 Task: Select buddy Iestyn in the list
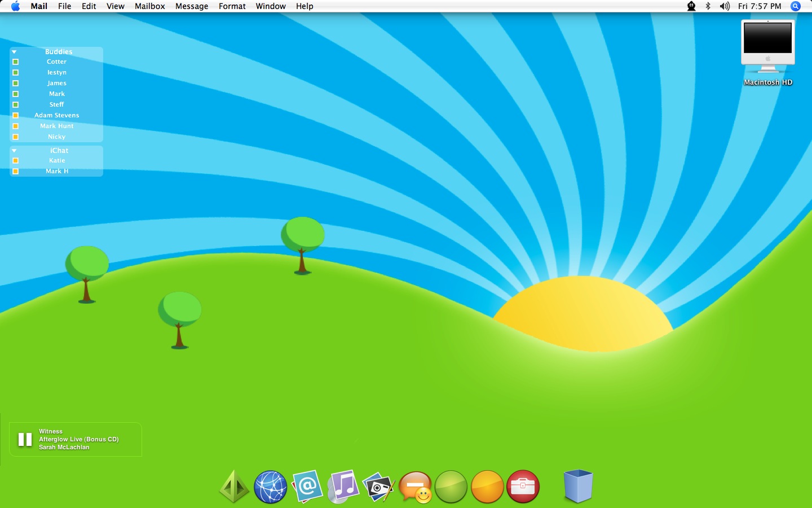[56, 72]
